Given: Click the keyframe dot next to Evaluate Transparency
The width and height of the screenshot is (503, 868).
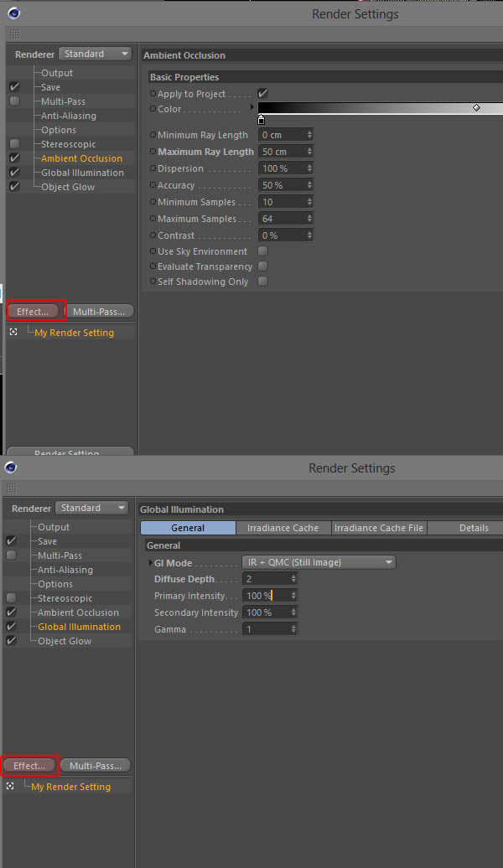Looking at the screenshot, I should pos(153,266).
